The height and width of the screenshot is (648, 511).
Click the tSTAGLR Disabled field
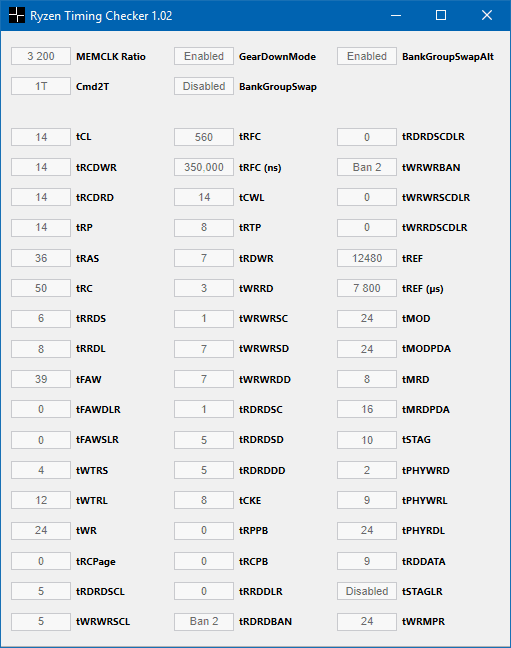[x=367, y=591]
